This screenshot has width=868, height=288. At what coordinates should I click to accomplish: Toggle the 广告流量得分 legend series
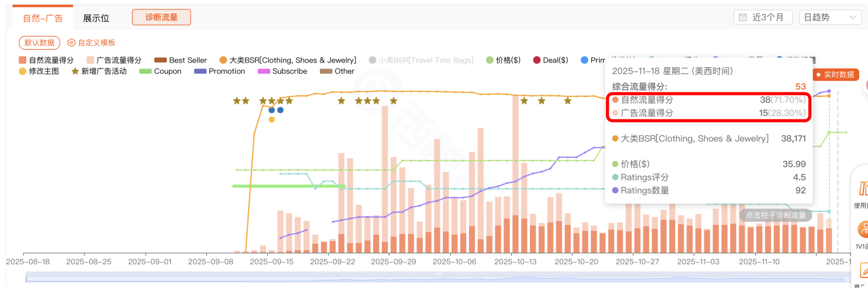click(114, 60)
